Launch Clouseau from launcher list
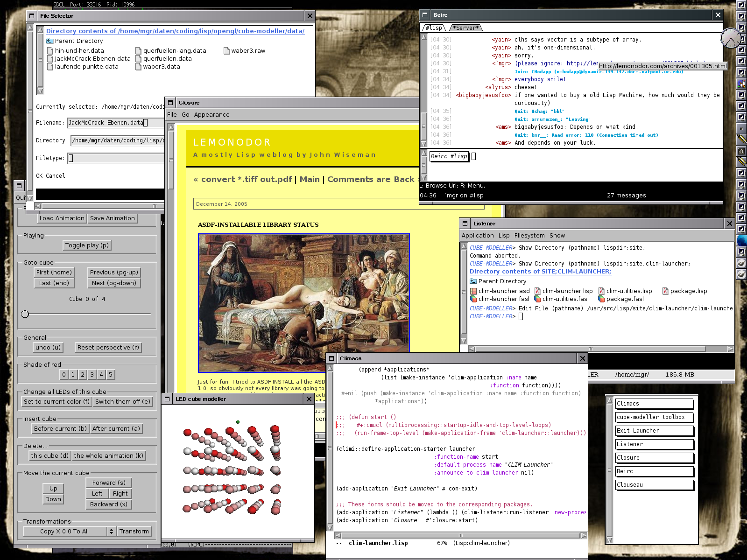The width and height of the screenshot is (747, 560). [x=655, y=485]
